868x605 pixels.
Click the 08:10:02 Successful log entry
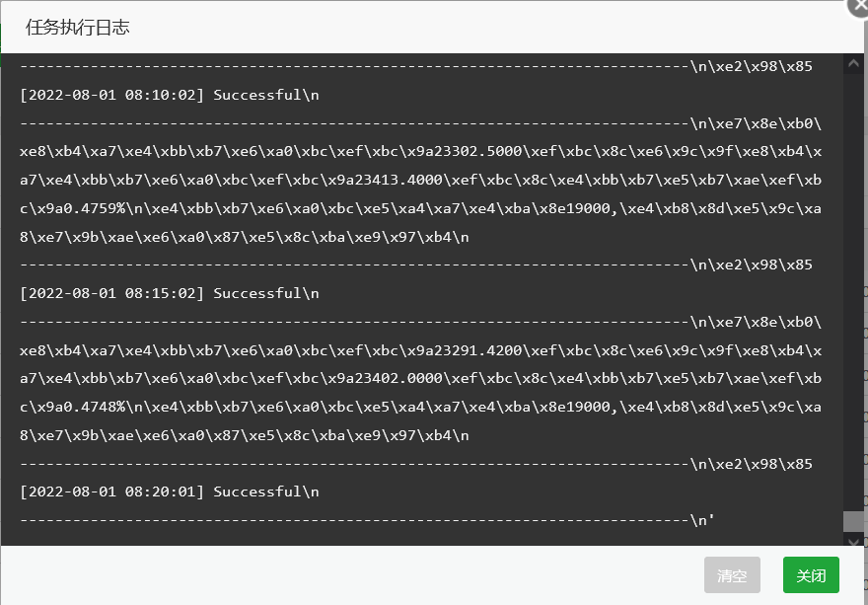[x=170, y=95]
